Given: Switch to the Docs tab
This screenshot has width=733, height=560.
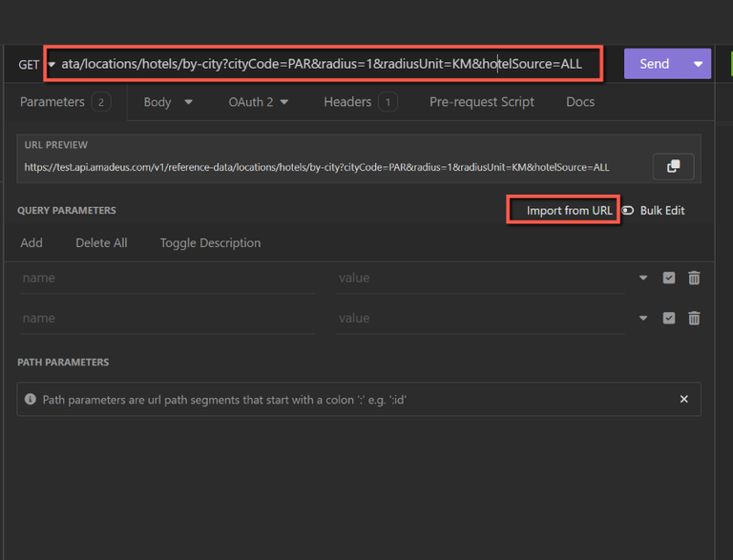Looking at the screenshot, I should 579,102.
